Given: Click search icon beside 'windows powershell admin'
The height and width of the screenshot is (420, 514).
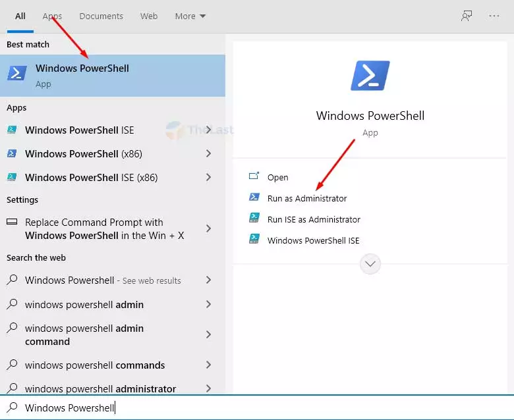Looking at the screenshot, I should pyautogui.click(x=12, y=304).
